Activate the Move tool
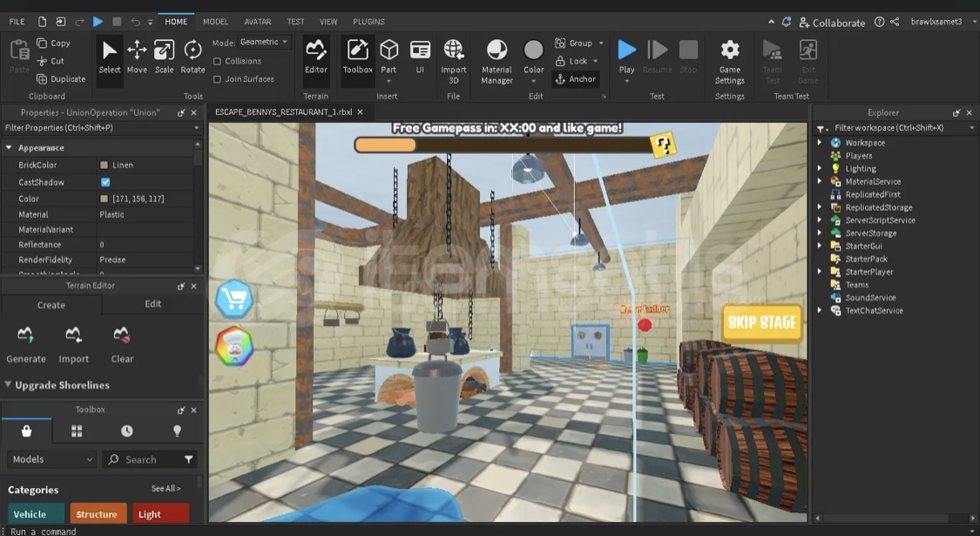 137,57
